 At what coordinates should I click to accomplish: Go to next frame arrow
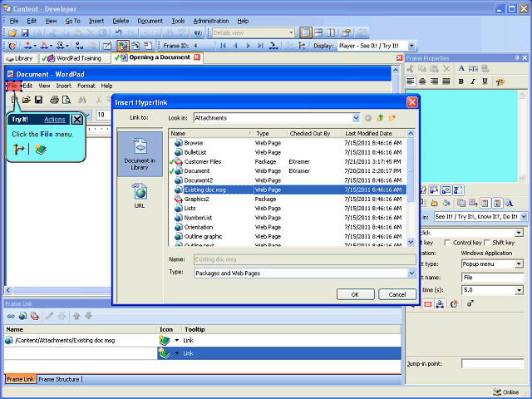click(248, 46)
